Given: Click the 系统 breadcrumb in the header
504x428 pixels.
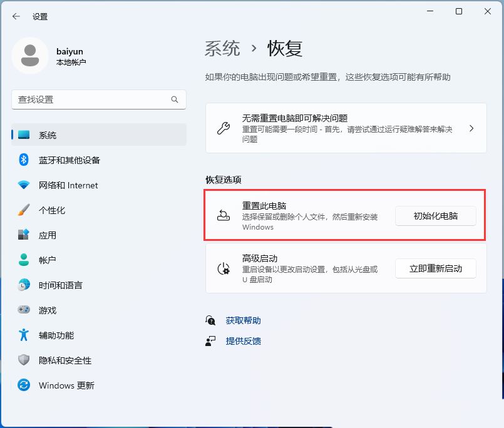Looking at the screenshot, I should click(x=222, y=49).
